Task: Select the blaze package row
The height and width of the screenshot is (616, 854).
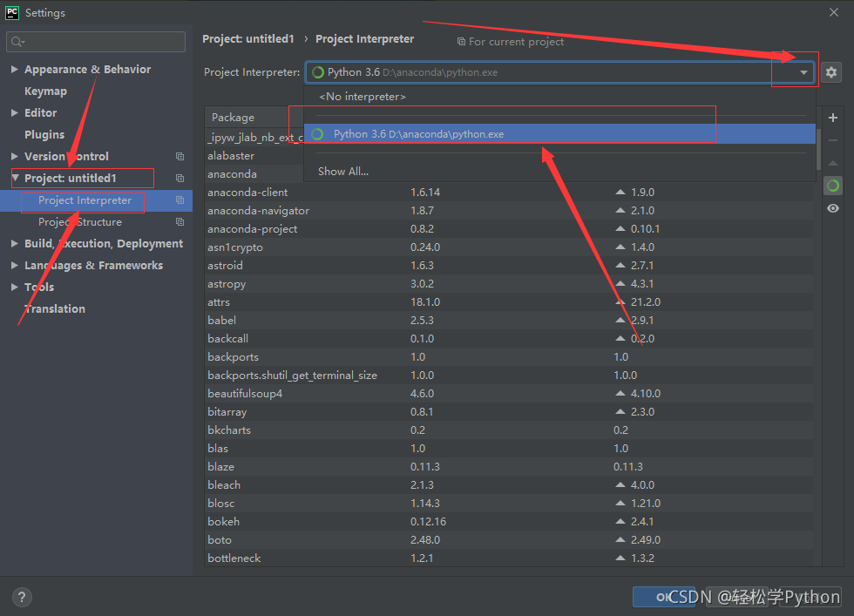Action: click(509, 467)
